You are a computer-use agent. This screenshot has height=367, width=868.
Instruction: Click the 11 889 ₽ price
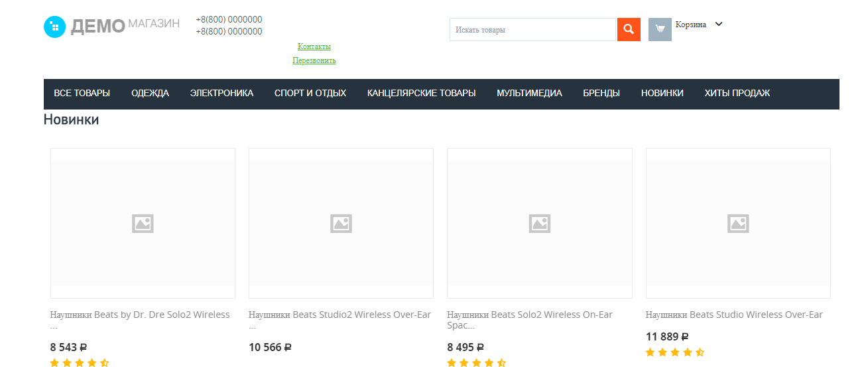click(667, 336)
